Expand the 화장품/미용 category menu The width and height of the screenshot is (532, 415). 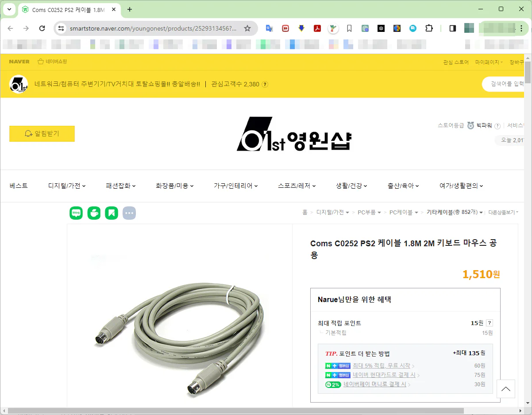pyautogui.click(x=175, y=186)
